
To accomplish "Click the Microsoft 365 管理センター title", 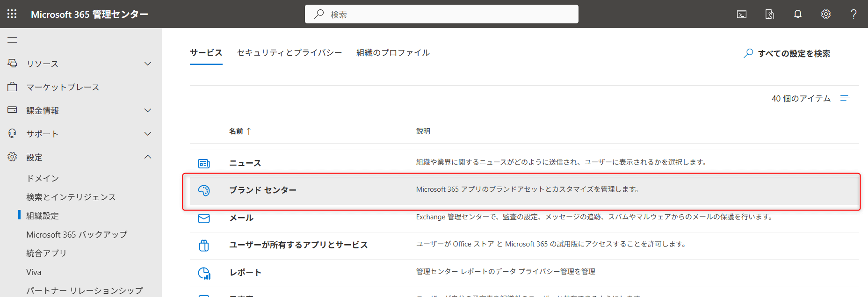I will click(x=89, y=14).
